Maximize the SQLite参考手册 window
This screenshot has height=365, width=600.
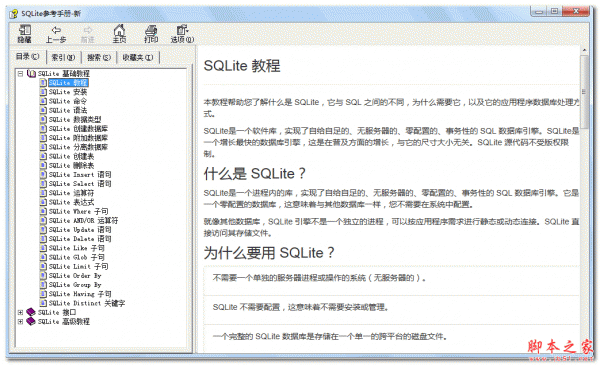[x=554, y=11]
